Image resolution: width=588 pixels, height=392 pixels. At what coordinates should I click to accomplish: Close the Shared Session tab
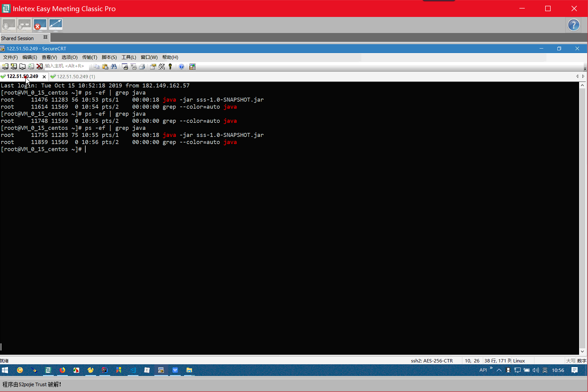(x=45, y=37)
